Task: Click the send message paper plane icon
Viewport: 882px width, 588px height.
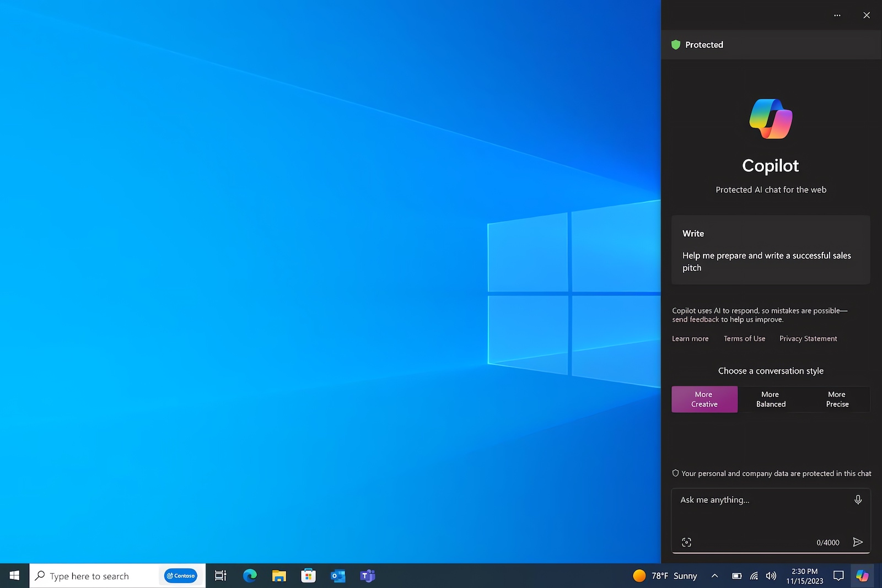Action: coord(858,542)
